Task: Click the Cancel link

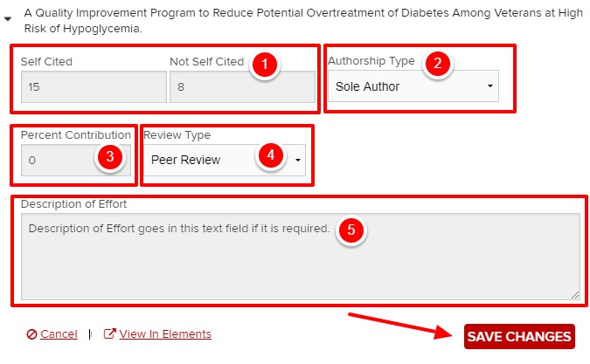Action: coord(59,334)
